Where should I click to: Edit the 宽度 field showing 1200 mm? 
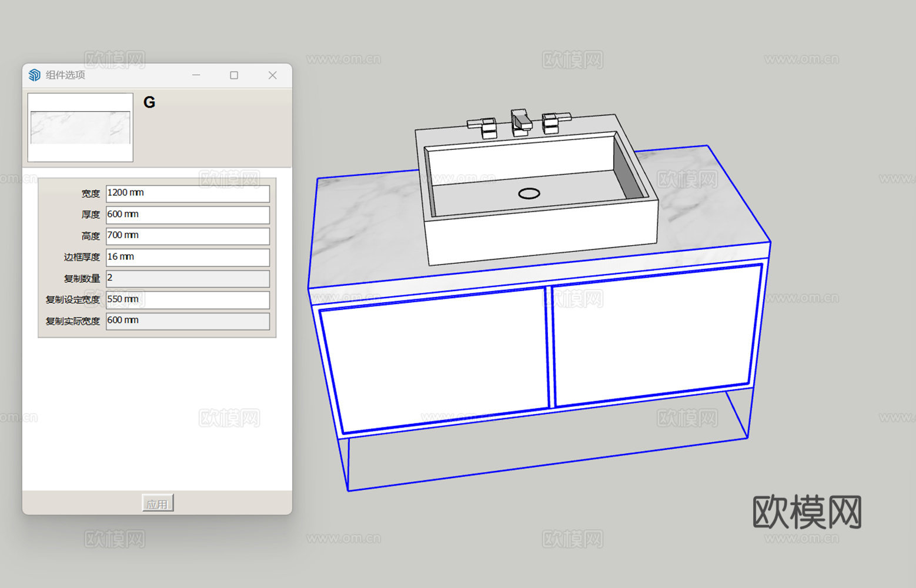[188, 193]
